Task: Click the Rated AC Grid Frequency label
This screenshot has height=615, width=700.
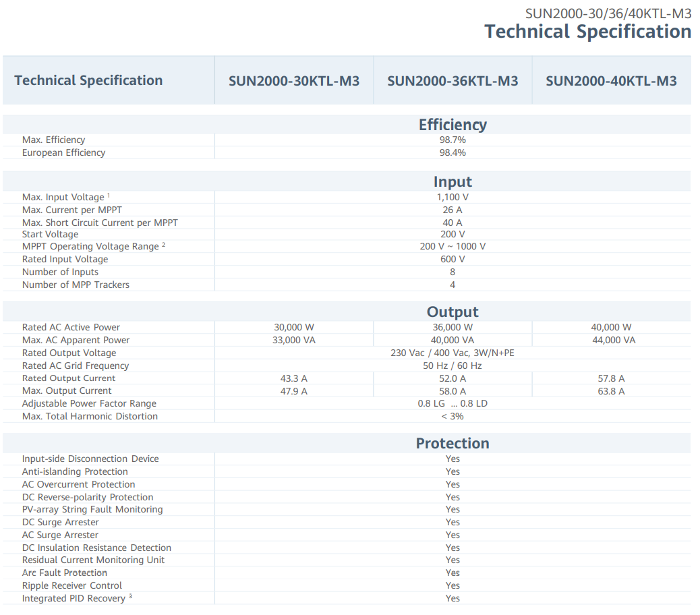Action: pyautogui.click(x=76, y=365)
